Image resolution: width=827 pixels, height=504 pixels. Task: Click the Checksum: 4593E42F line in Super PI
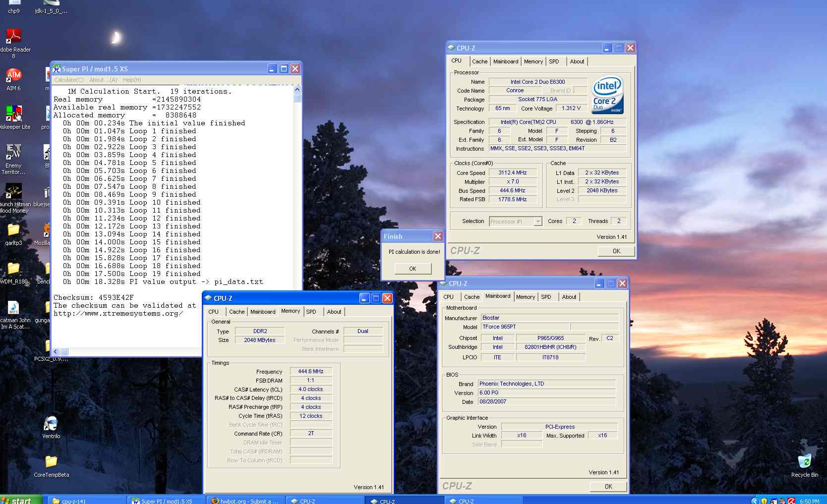coord(94,297)
